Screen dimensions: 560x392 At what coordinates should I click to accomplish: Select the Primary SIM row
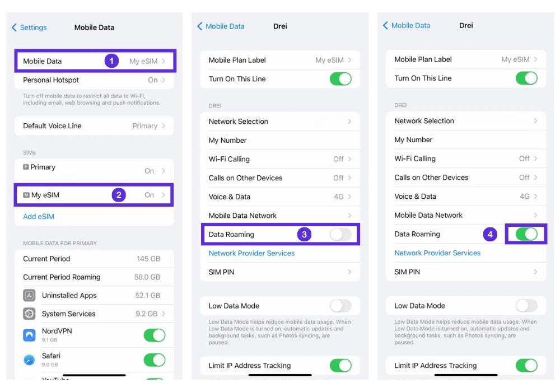pos(94,168)
